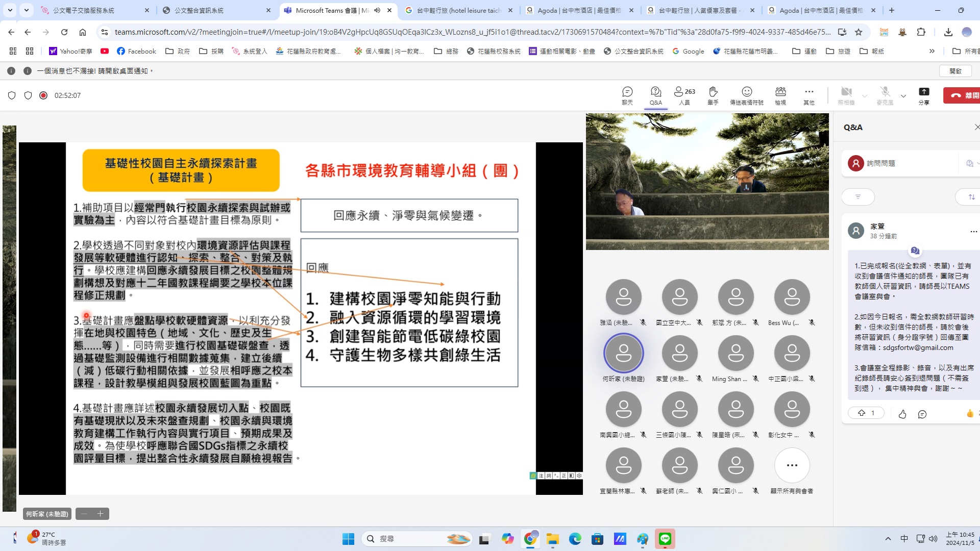Expand the camera options dropdown arrow

click(x=864, y=96)
